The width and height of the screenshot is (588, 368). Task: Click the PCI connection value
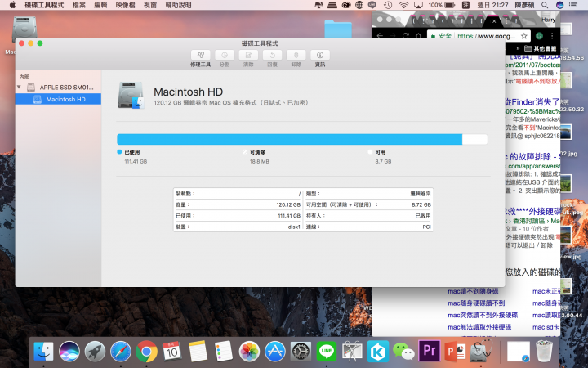click(x=426, y=227)
